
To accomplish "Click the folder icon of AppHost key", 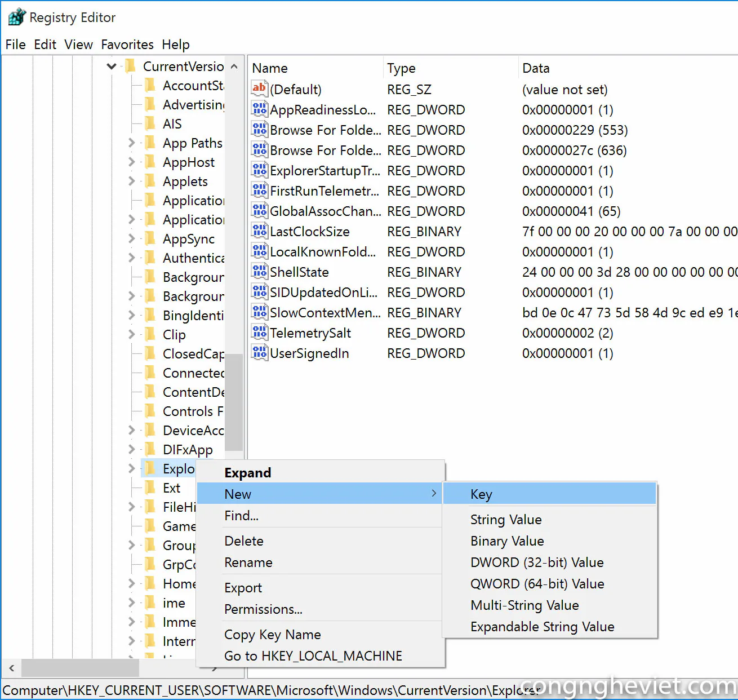I will [150, 162].
